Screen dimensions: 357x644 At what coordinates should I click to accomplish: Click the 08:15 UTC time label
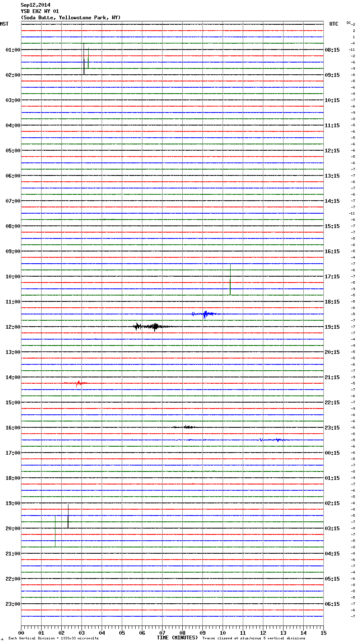[332, 50]
